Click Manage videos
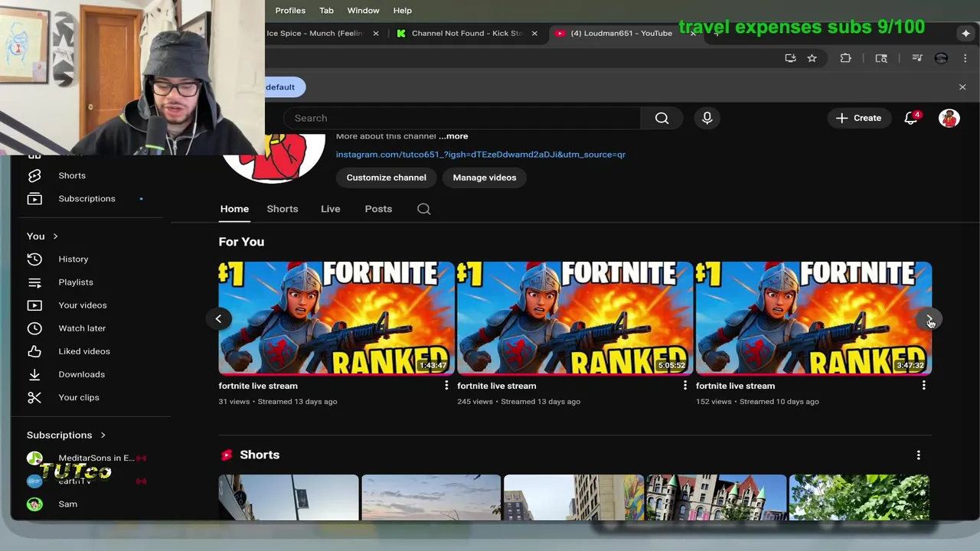This screenshot has height=551, width=980. (485, 178)
